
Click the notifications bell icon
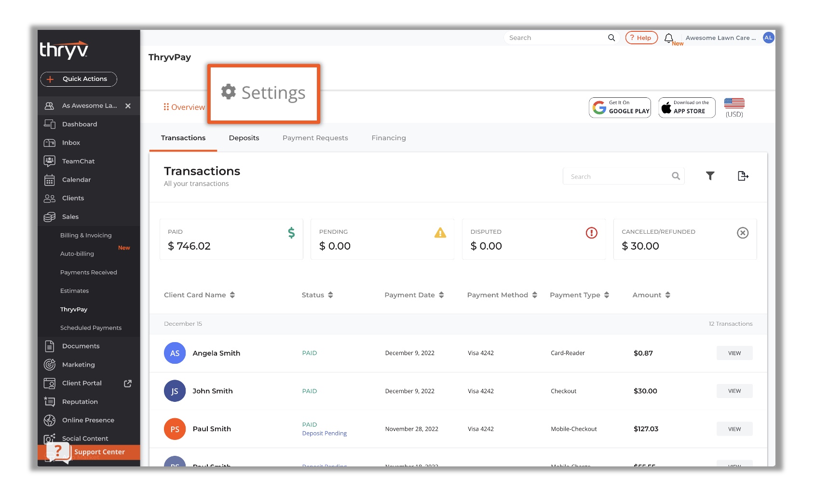click(x=669, y=38)
